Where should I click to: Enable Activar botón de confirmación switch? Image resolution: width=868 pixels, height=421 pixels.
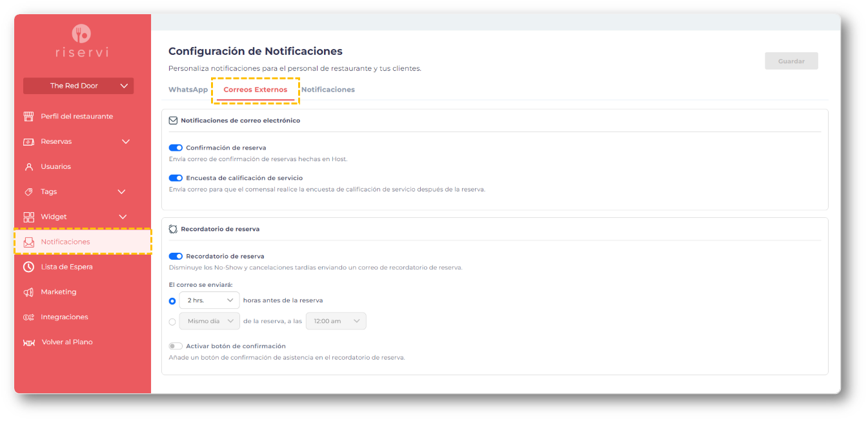click(x=176, y=346)
